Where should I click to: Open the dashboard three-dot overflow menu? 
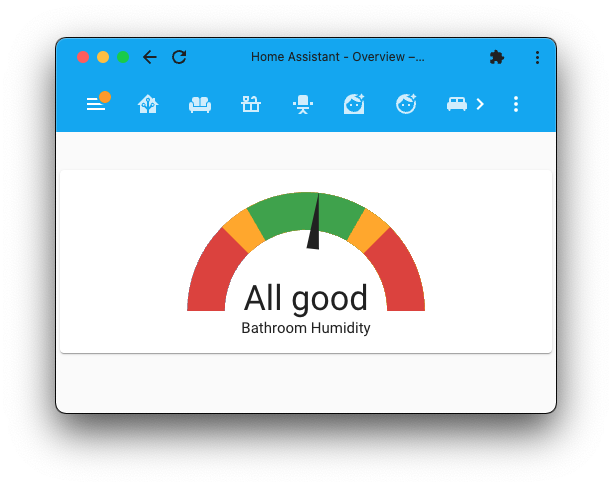coord(516,104)
